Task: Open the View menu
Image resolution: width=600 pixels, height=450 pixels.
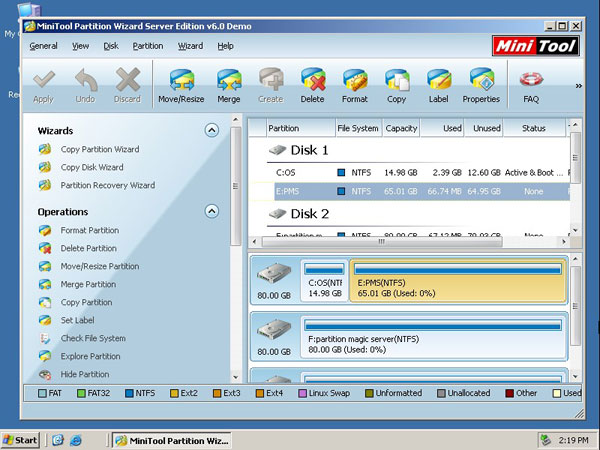Action: pos(80,46)
